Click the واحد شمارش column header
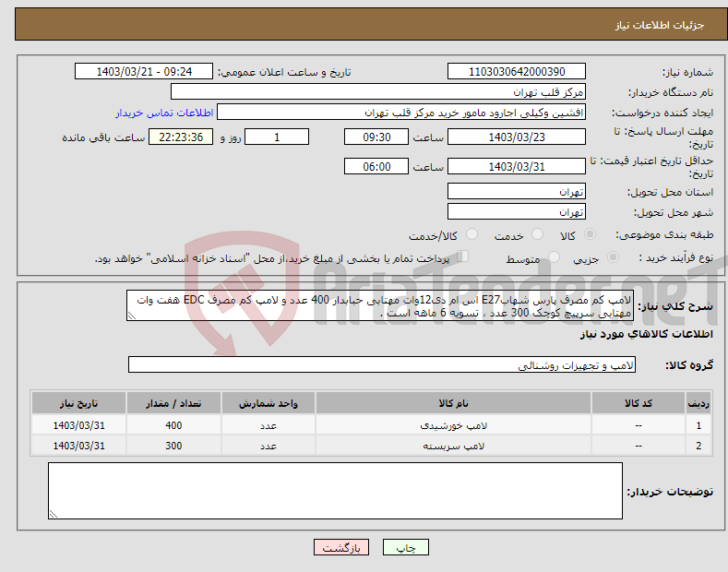The width and height of the screenshot is (728, 572). point(269,403)
